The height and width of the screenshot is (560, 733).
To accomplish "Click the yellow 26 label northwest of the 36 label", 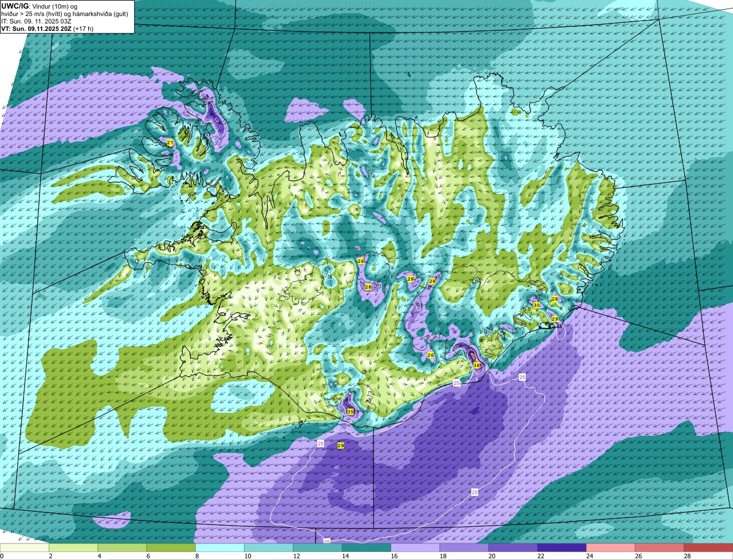I will click(431, 355).
